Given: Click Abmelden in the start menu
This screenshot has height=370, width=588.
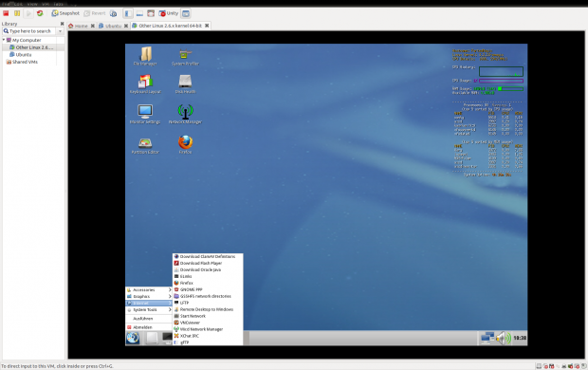Looking at the screenshot, I should pyautogui.click(x=149, y=327).
